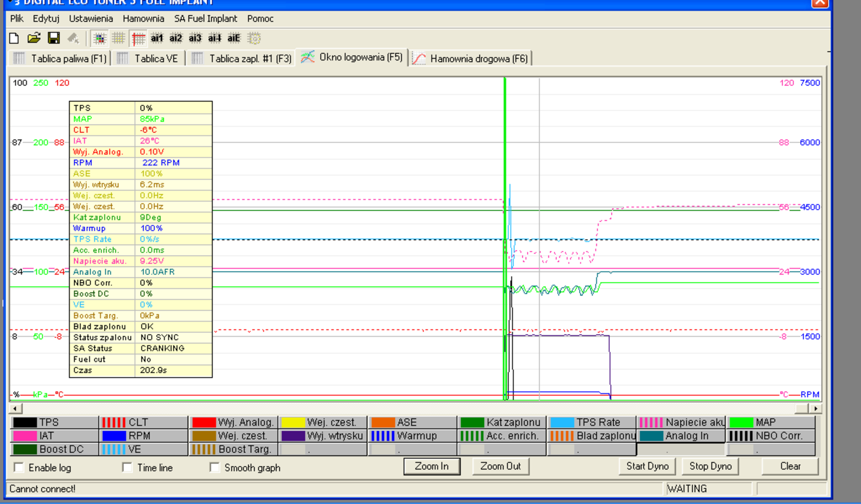Toggle the TPS legend channel

click(54, 422)
